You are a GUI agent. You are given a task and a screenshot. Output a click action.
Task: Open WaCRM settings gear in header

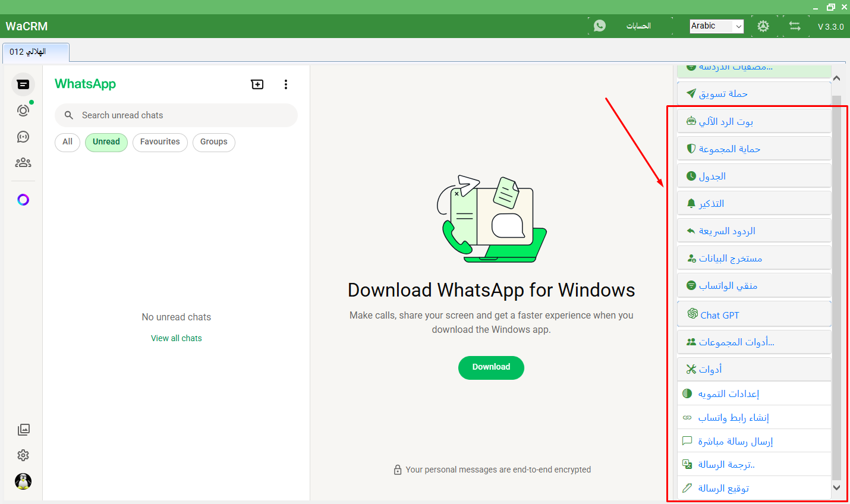tap(763, 26)
